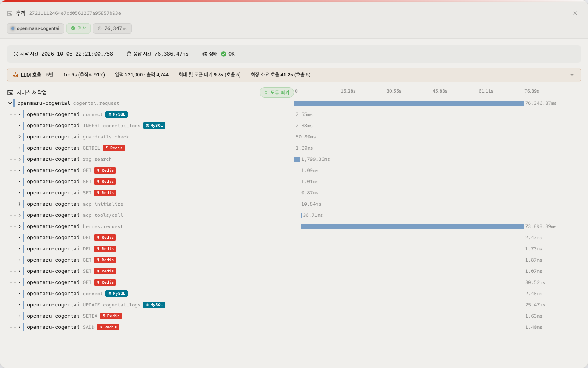The height and width of the screenshot is (368, 588).
Task: Click the 36.71ms duration value
Action: [x=313, y=215]
